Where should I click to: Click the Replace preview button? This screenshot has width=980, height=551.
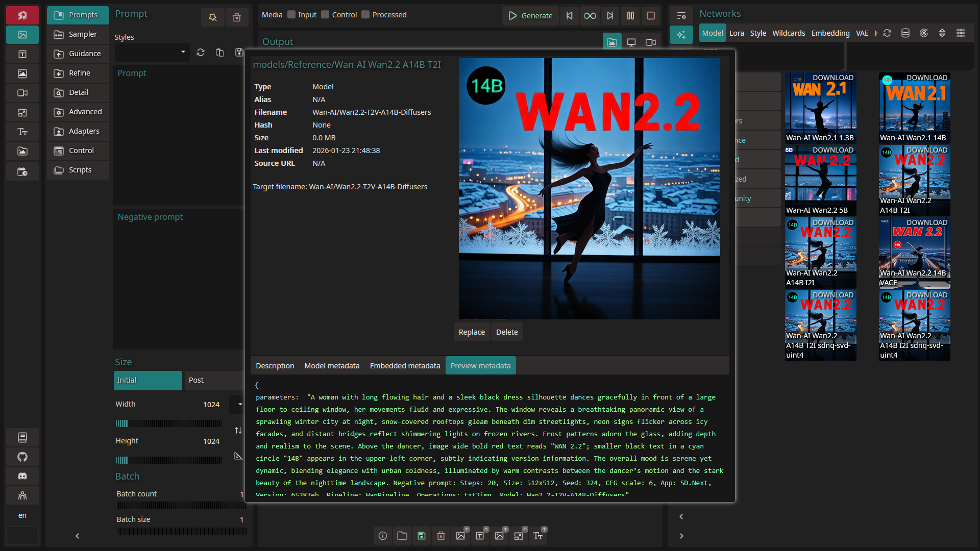click(471, 332)
